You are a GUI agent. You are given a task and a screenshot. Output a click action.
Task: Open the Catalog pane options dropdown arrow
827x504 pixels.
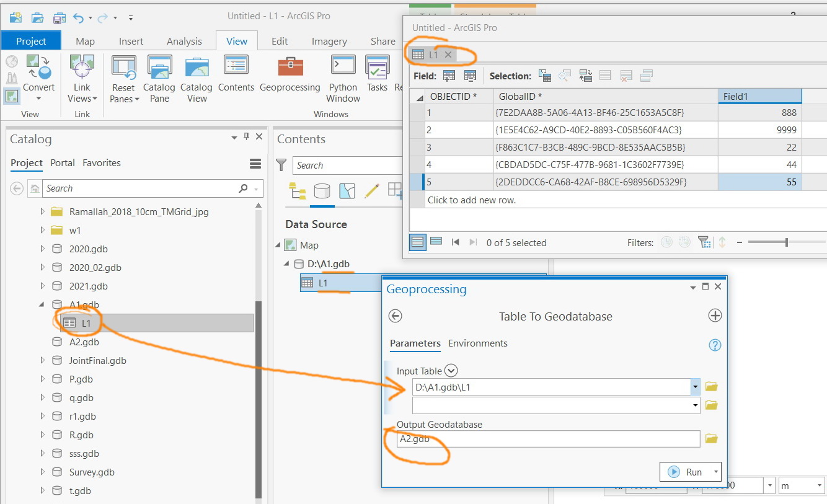234,138
